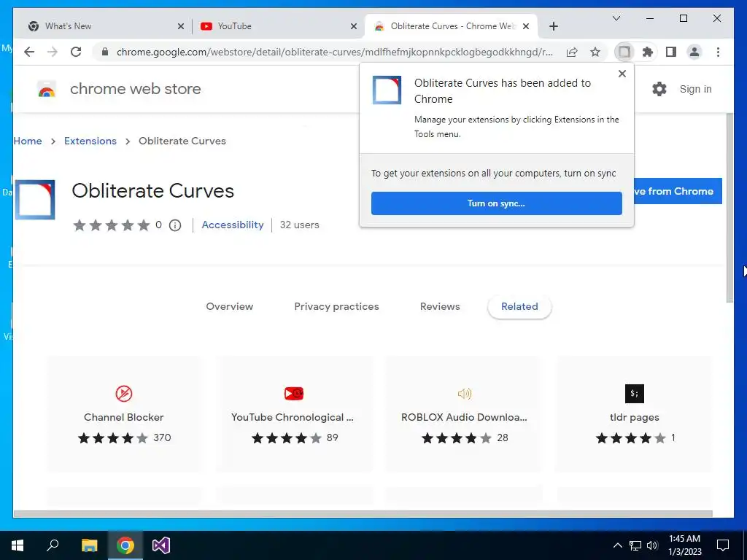
Task: Click the tldr pages terminal icon
Action: [x=634, y=393]
